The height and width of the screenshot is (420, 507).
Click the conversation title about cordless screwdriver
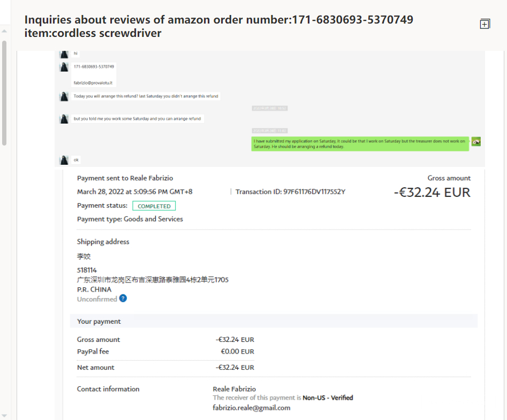click(x=219, y=26)
